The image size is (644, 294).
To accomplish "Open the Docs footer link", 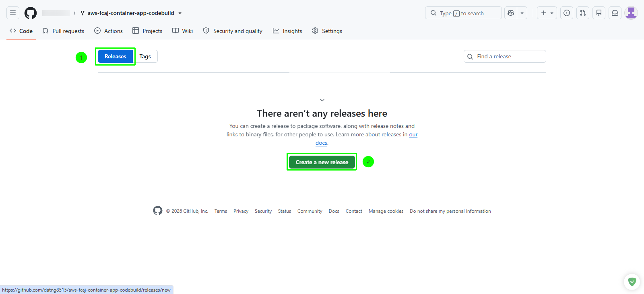I will (334, 211).
